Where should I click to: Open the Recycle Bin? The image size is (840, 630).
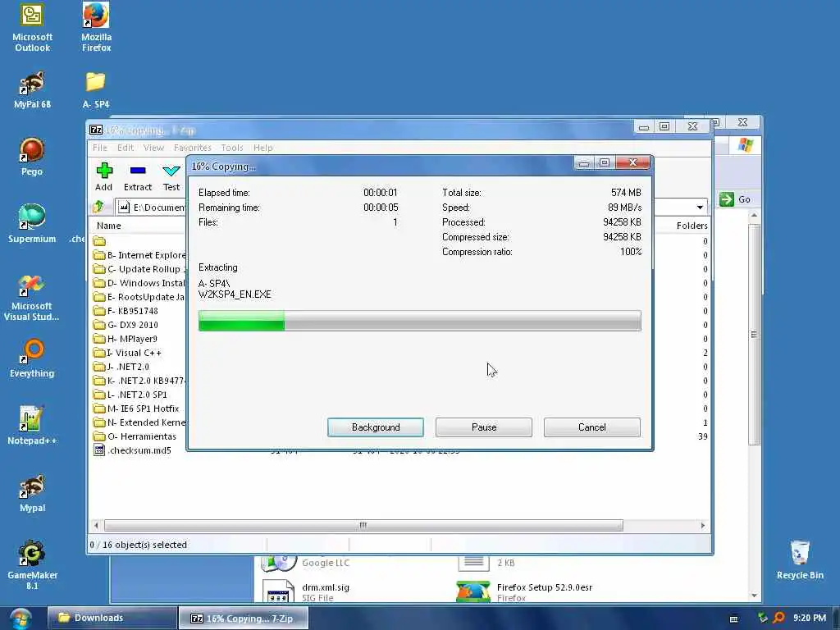click(800, 560)
